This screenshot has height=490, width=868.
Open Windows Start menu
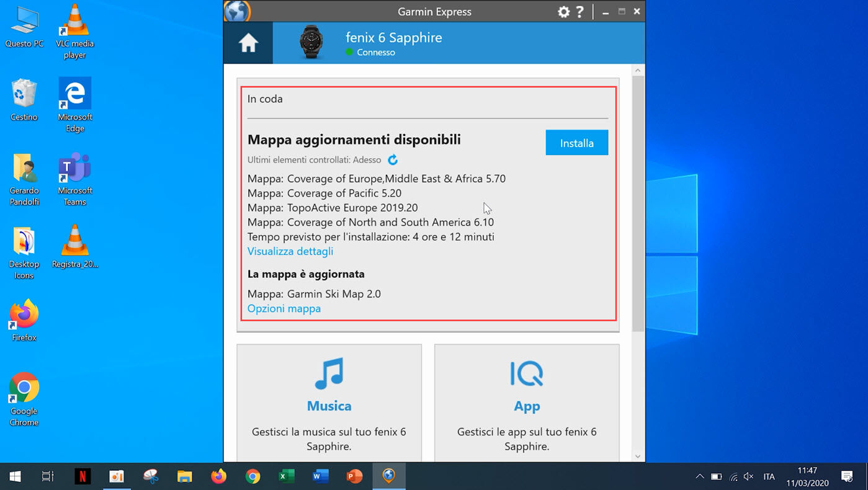pos(15,476)
